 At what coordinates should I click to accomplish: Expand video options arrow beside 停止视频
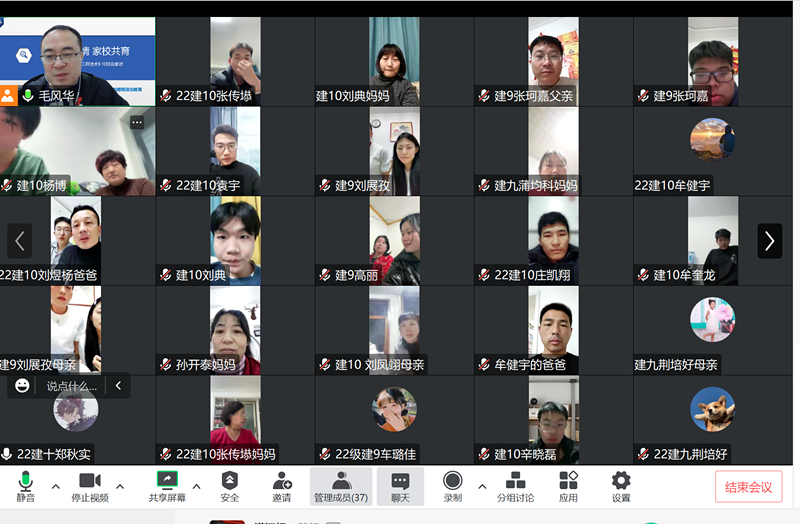[120, 487]
